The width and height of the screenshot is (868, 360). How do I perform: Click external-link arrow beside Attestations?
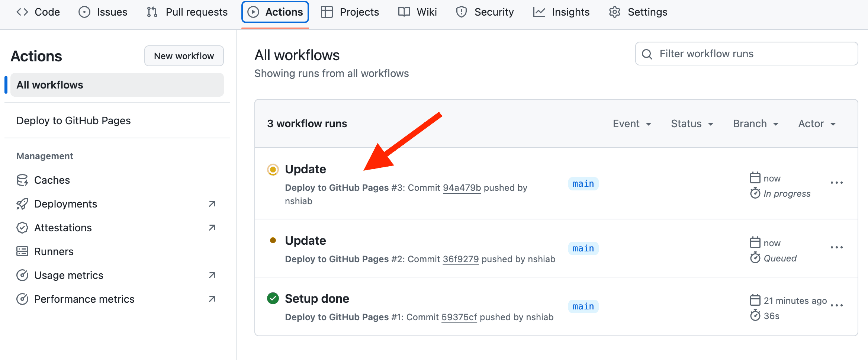[x=212, y=228]
